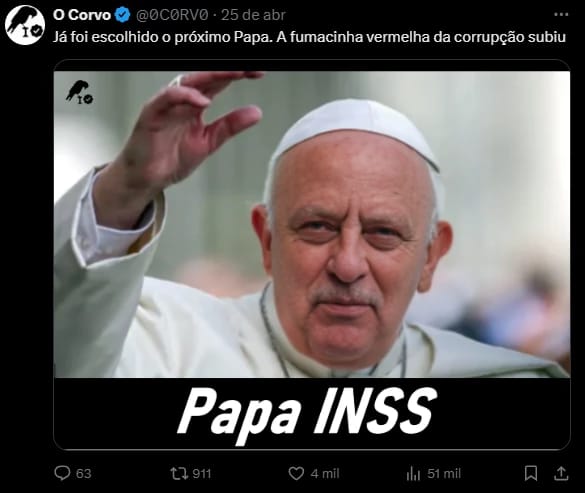Like the post with the heart icon
585x493 pixels.
296,473
